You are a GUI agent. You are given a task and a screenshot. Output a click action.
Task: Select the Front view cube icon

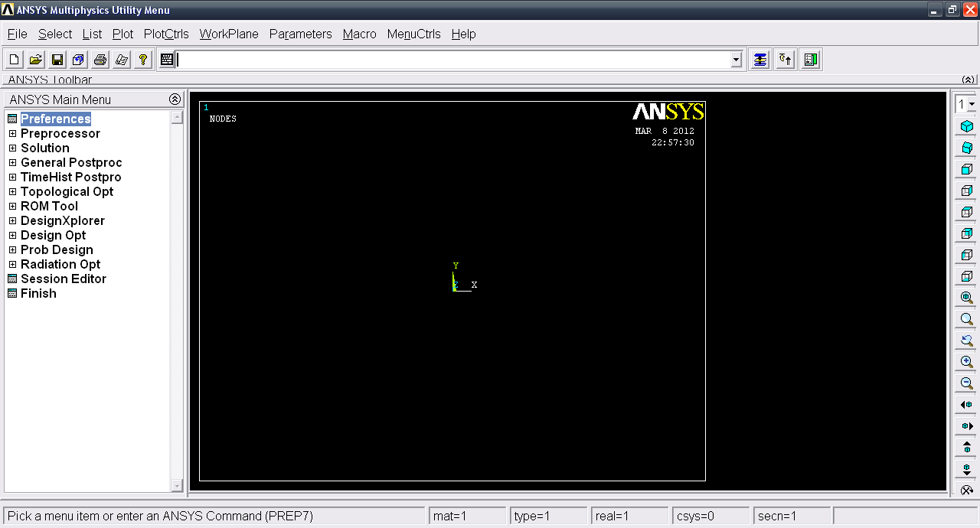click(x=967, y=169)
